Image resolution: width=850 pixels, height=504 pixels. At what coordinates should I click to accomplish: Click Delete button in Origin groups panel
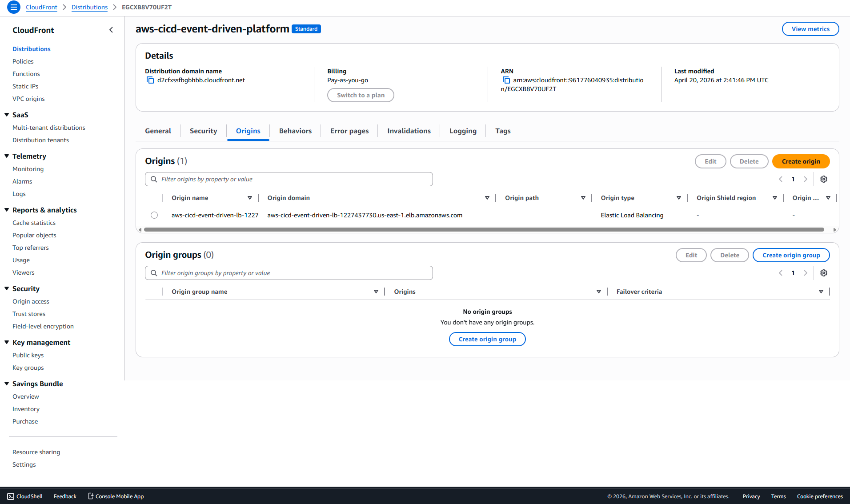(730, 255)
